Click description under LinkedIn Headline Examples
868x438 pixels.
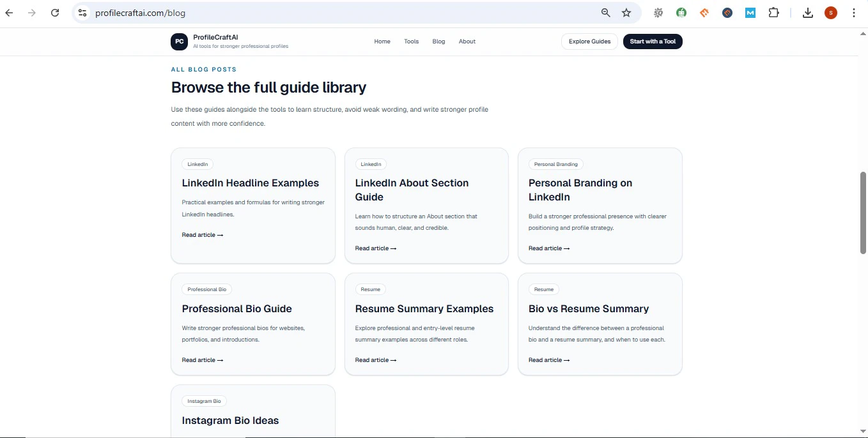253,208
